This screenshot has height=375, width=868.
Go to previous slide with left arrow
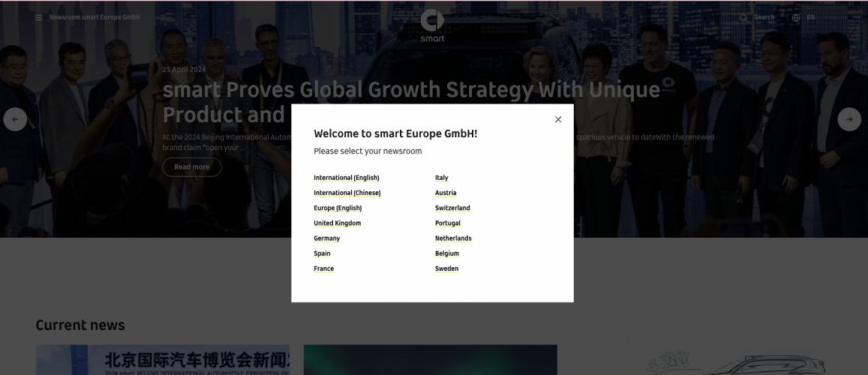pos(15,119)
